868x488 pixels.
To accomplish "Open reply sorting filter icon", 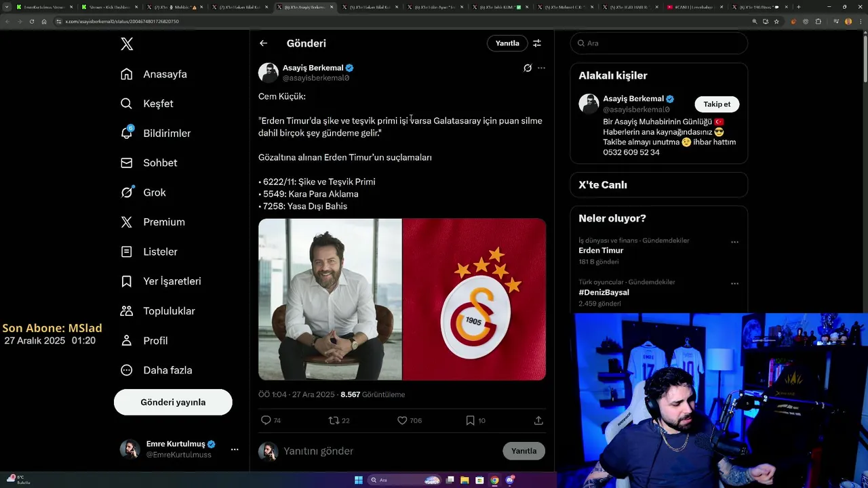I will (537, 43).
